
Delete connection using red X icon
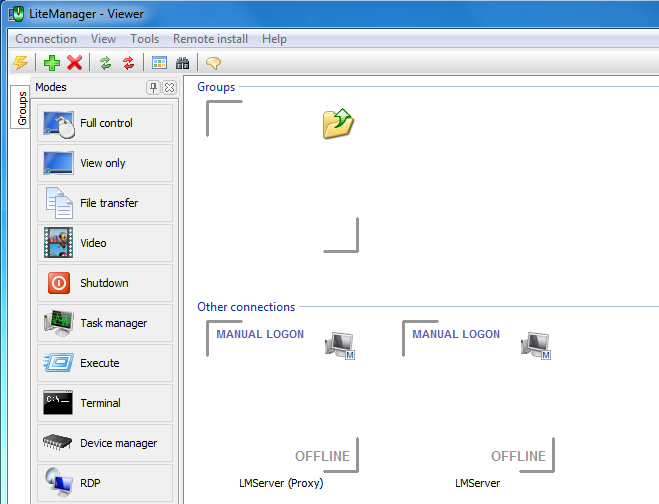click(x=75, y=63)
